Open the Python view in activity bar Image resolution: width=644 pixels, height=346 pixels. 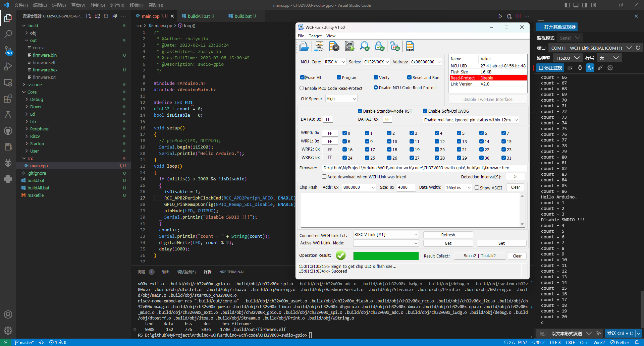8,179
